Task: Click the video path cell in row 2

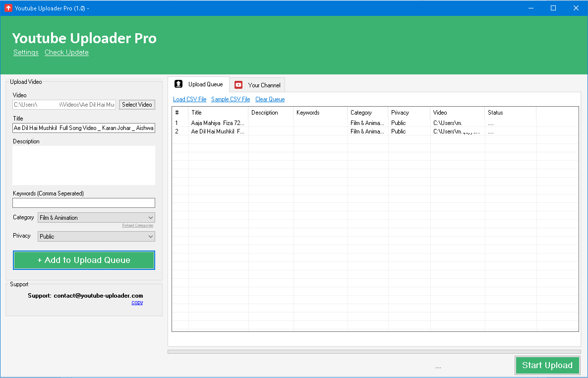Action: coord(458,131)
